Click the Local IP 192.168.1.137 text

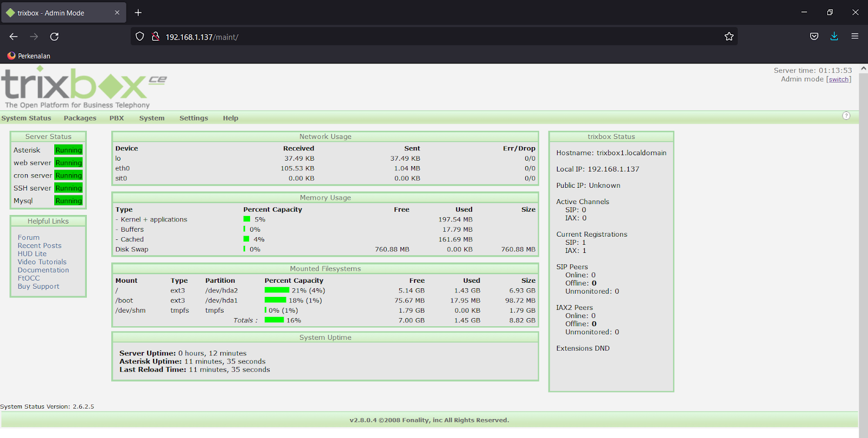[x=597, y=169]
